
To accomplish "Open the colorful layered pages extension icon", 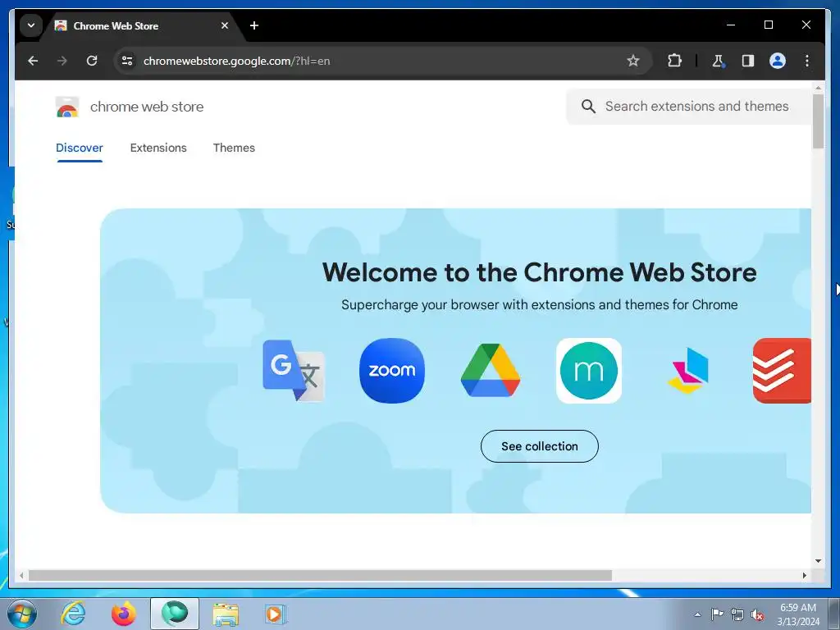I will [688, 370].
